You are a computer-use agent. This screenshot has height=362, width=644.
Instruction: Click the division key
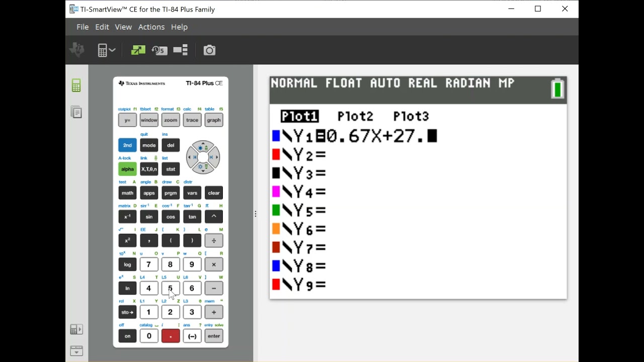coord(214,241)
